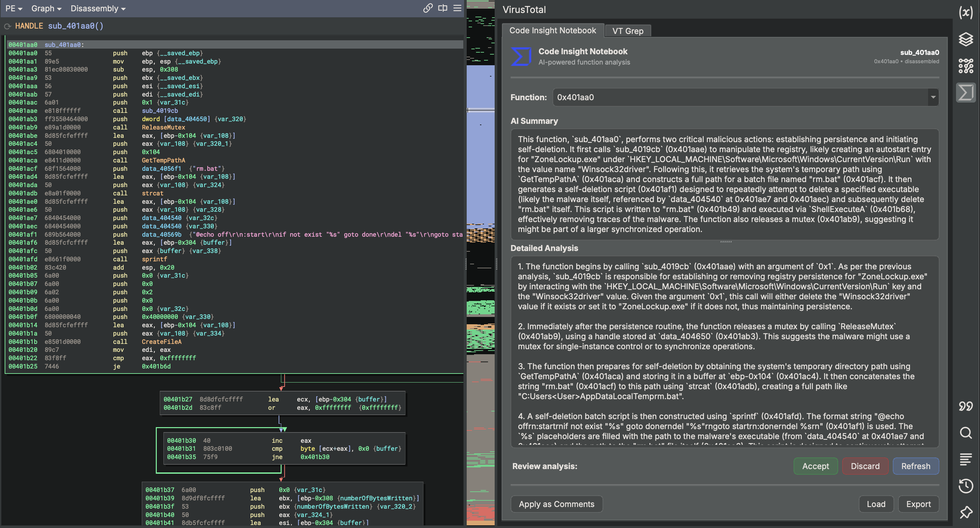The image size is (980, 528).
Task: Accept the AI analysis review
Action: [x=815, y=466]
